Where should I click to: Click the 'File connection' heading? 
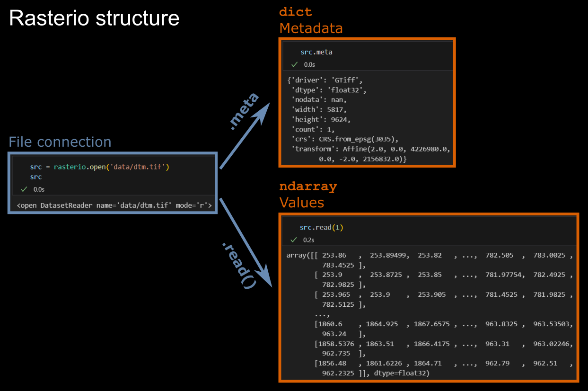(x=60, y=142)
